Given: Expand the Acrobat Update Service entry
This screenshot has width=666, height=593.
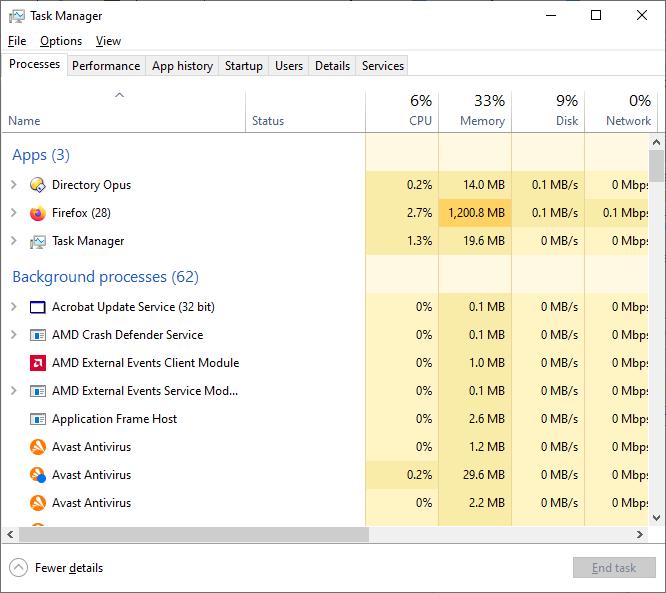Looking at the screenshot, I should (13, 307).
